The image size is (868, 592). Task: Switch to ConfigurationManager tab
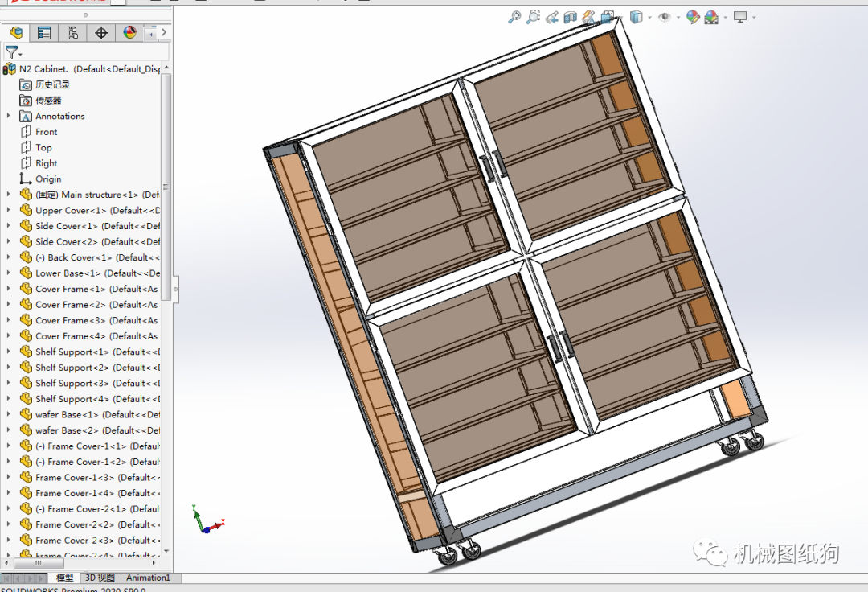coord(72,33)
